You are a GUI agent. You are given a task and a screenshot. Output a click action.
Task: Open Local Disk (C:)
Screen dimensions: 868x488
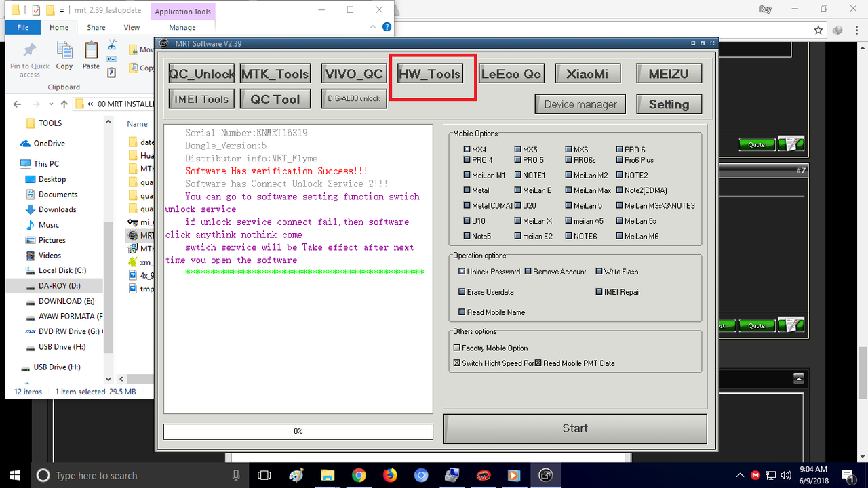(x=56, y=270)
